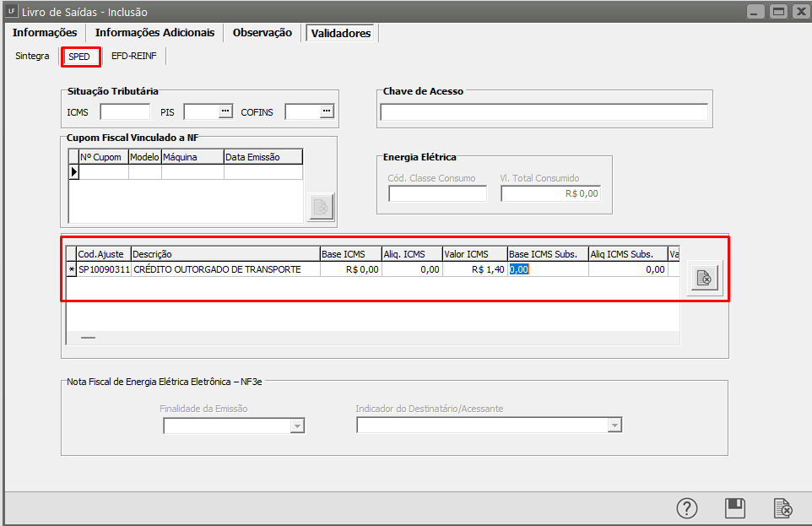Click the help question mark icon

point(687,508)
